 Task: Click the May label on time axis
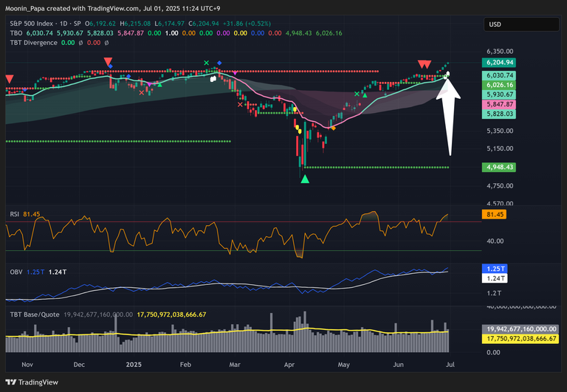coord(343,365)
